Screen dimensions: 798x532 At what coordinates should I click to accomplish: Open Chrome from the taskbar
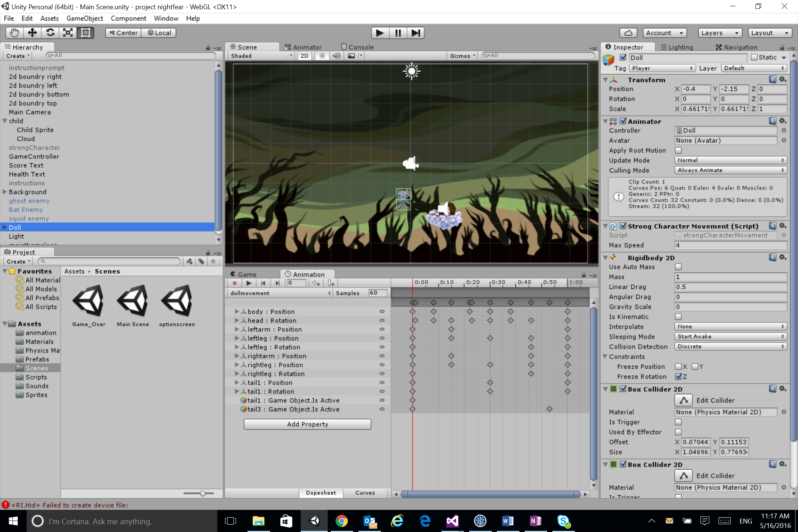tap(342, 521)
